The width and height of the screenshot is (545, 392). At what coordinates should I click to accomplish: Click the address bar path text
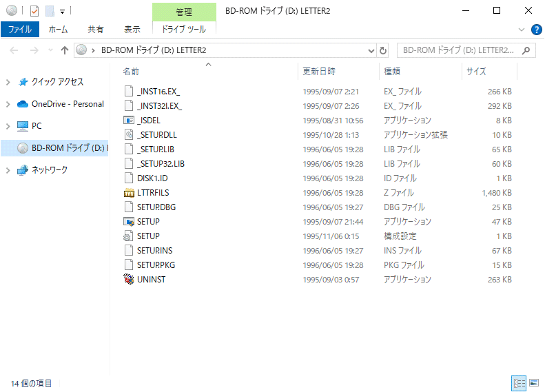pos(154,50)
